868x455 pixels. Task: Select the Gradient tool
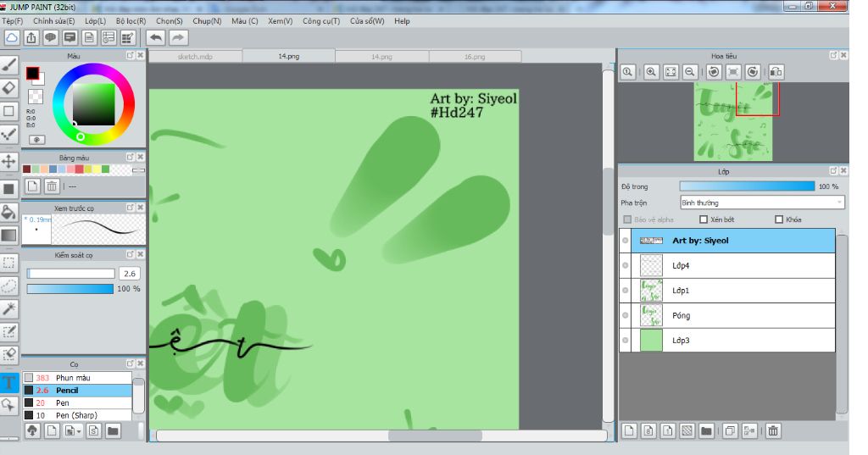pyautogui.click(x=8, y=235)
